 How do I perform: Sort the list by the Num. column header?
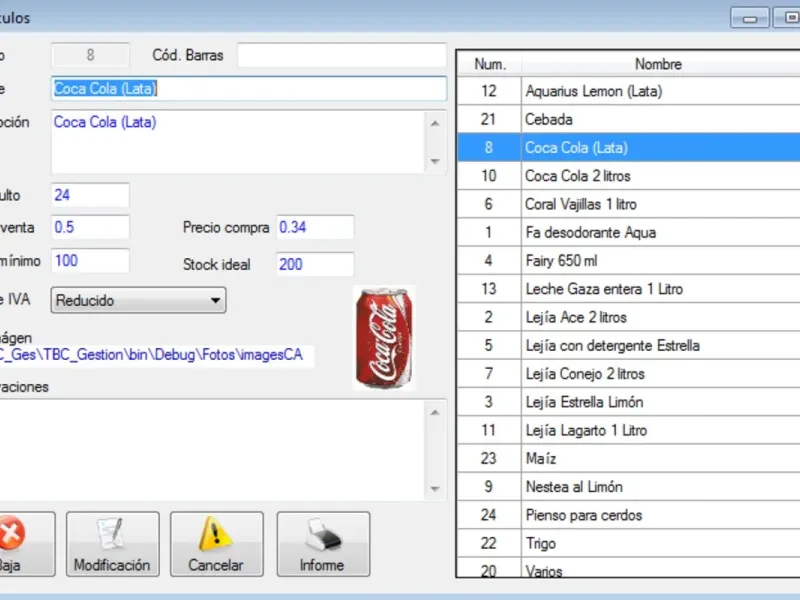490,64
